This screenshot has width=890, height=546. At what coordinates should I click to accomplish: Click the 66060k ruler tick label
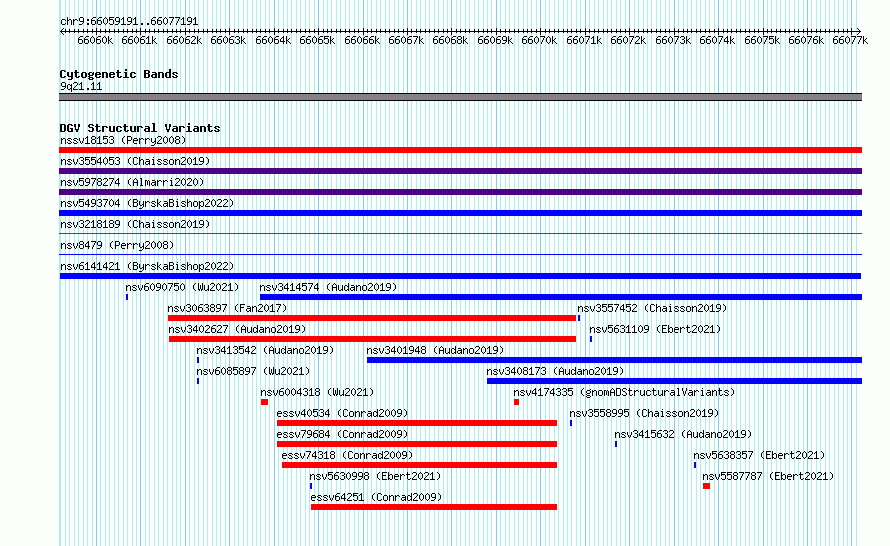[95, 40]
